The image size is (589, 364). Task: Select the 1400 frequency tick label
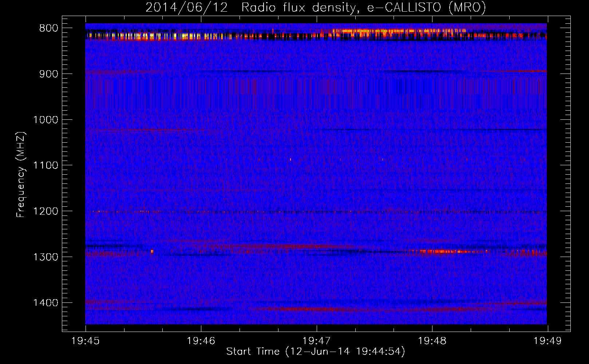point(46,303)
